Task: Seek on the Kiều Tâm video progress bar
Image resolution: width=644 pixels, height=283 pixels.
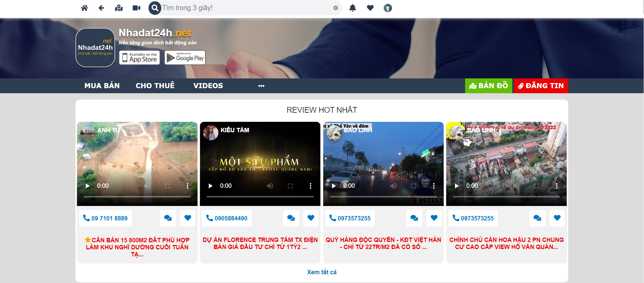Action: (x=260, y=197)
